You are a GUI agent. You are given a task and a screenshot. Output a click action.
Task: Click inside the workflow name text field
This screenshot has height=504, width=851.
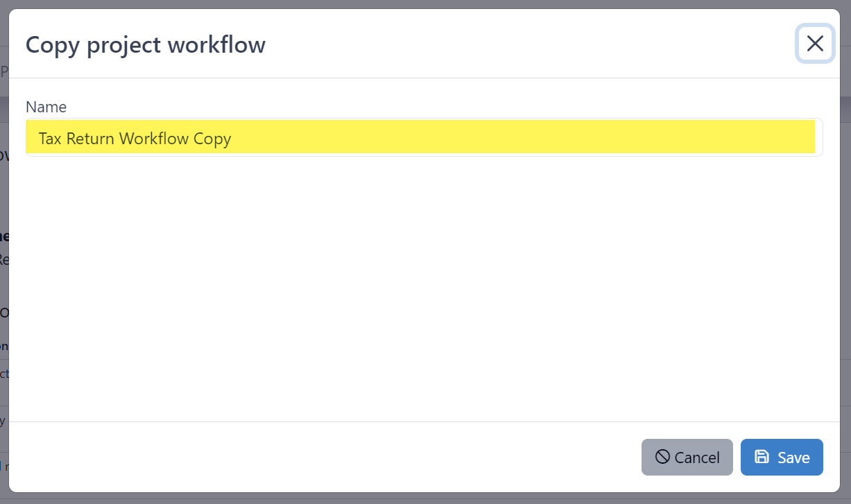click(x=423, y=137)
